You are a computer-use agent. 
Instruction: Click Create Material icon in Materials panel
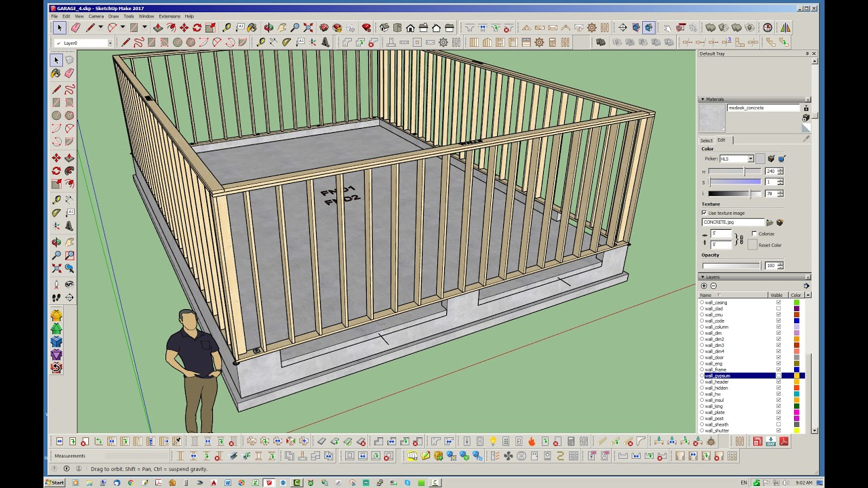[806, 118]
